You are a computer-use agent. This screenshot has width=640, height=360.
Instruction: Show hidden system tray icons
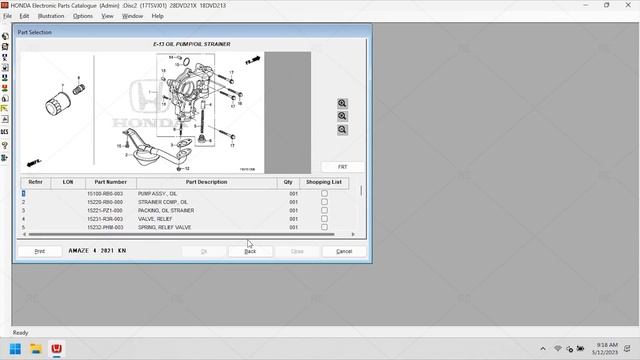point(543,349)
